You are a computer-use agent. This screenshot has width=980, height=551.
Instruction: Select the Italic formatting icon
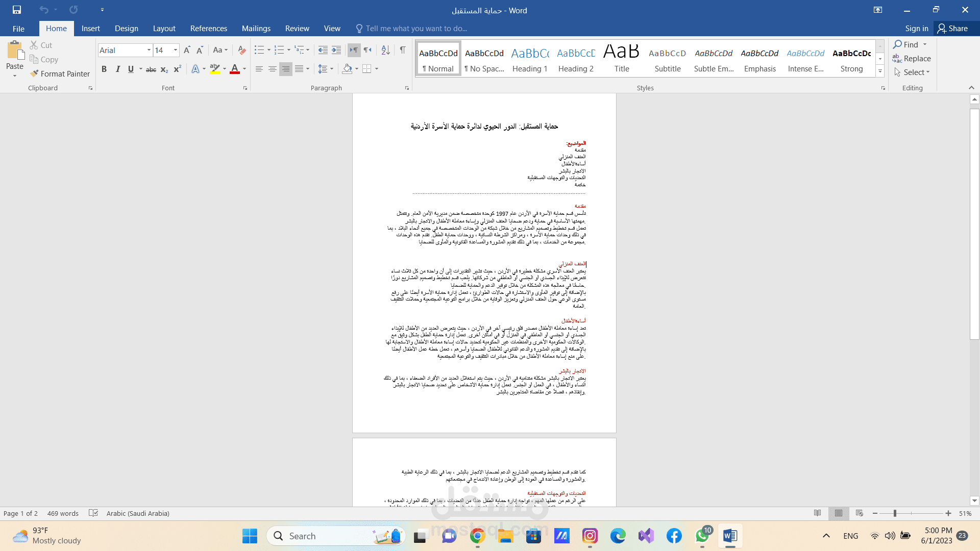pyautogui.click(x=118, y=69)
